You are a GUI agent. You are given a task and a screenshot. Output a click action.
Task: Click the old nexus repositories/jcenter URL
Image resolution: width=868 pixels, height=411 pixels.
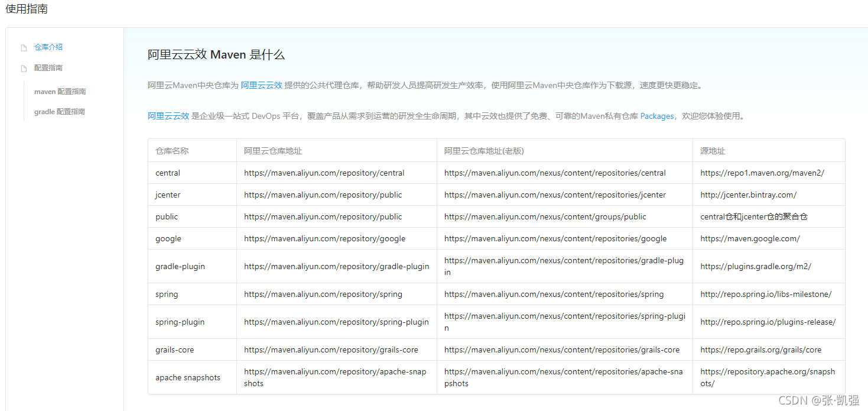[555, 195]
